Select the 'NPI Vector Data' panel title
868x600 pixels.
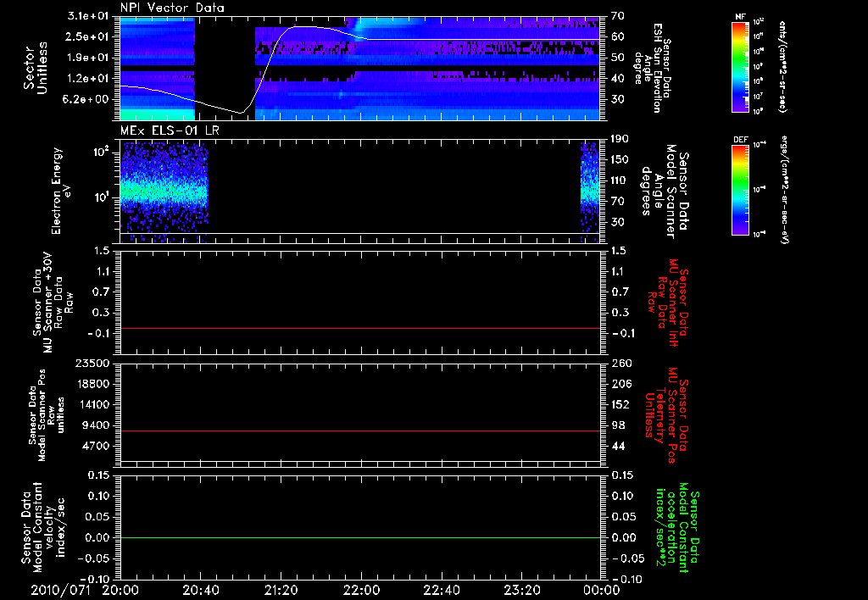coord(172,8)
